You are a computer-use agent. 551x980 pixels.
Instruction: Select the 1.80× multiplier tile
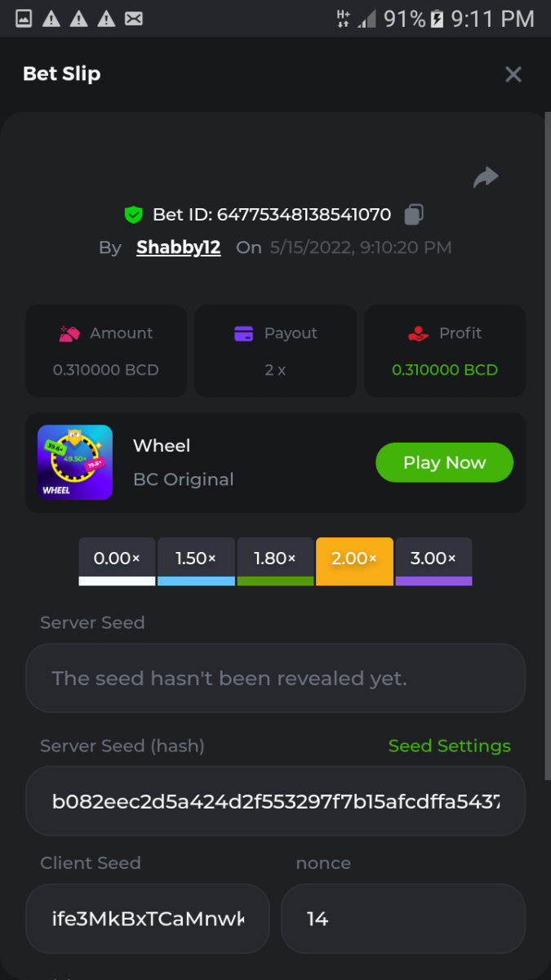click(275, 561)
